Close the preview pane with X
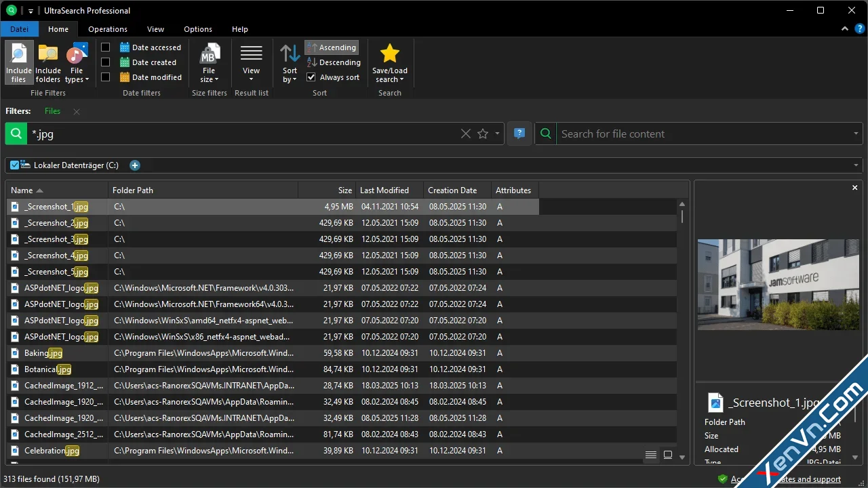This screenshot has height=488, width=868. [x=855, y=188]
